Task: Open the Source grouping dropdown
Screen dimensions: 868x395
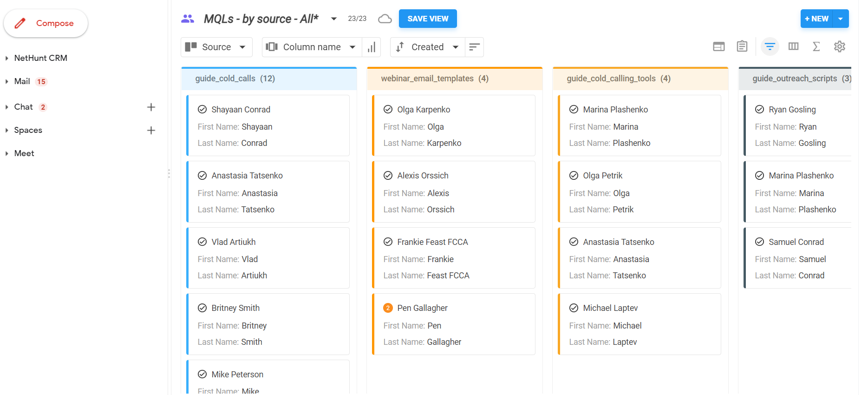Action: [x=216, y=47]
